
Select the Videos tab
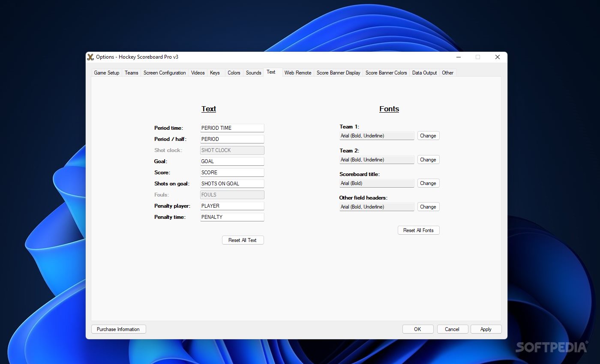coord(198,73)
